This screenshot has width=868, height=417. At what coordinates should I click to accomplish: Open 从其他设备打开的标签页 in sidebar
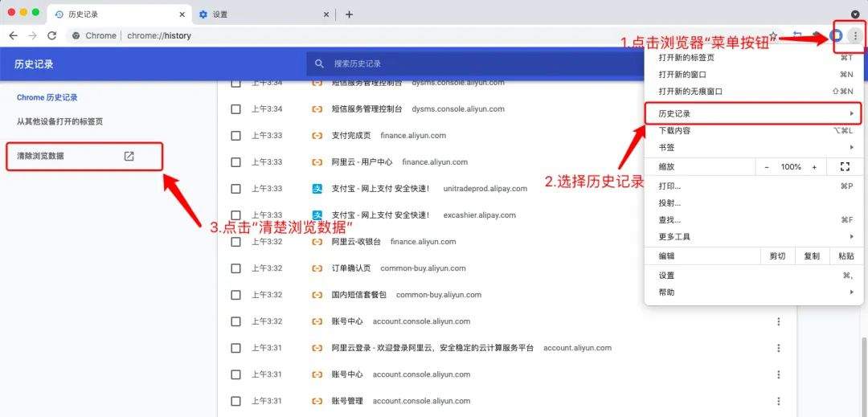[59, 121]
